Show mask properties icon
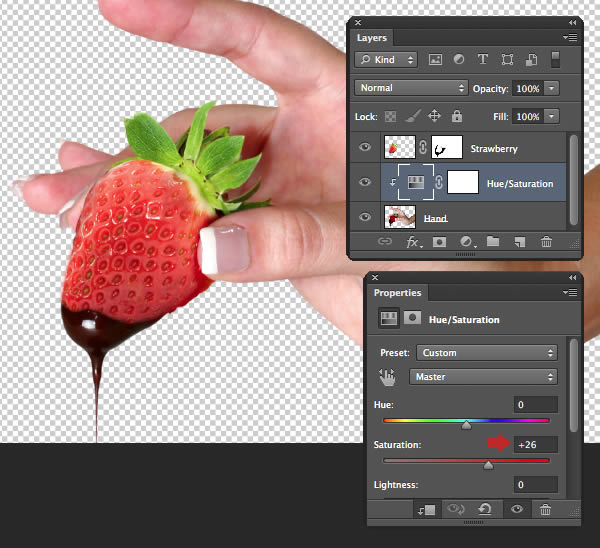Image resolution: width=600 pixels, height=548 pixels. [x=412, y=318]
